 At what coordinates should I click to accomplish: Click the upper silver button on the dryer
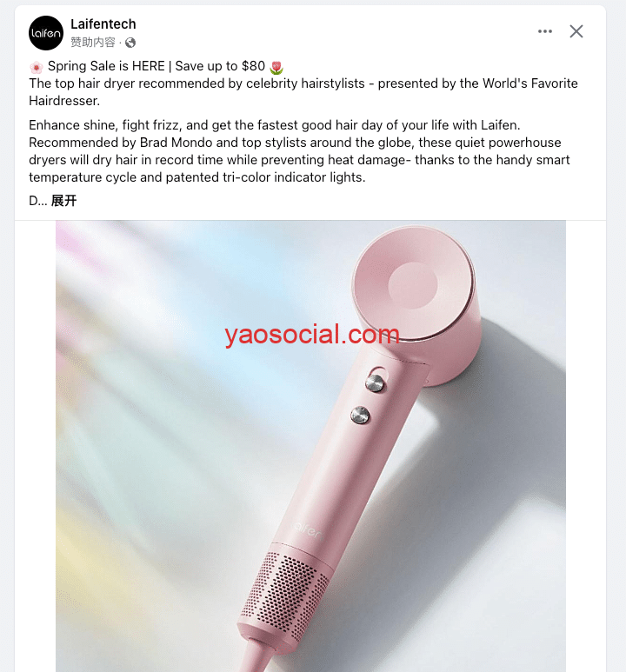click(x=376, y=381)
